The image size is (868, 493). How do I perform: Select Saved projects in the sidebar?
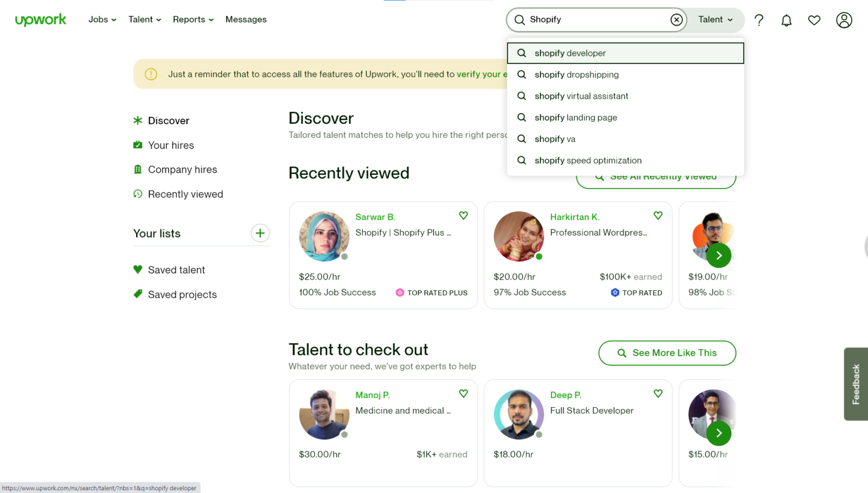182,294
